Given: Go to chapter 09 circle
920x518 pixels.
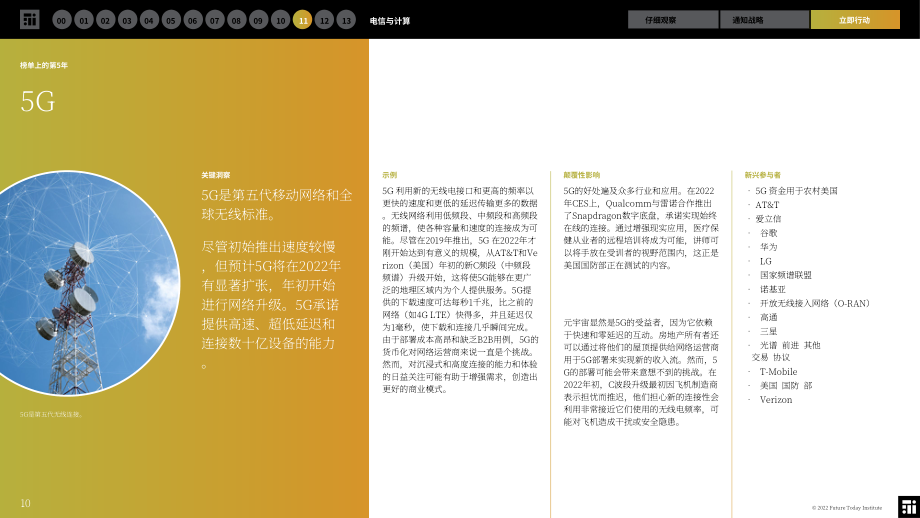Looking at the screenshot, I should (259, 20).
